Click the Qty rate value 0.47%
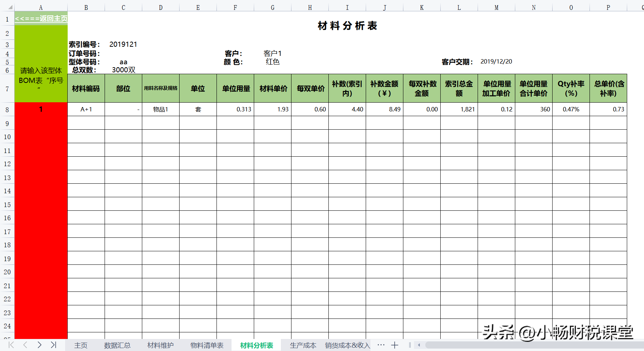 [571, 109]
